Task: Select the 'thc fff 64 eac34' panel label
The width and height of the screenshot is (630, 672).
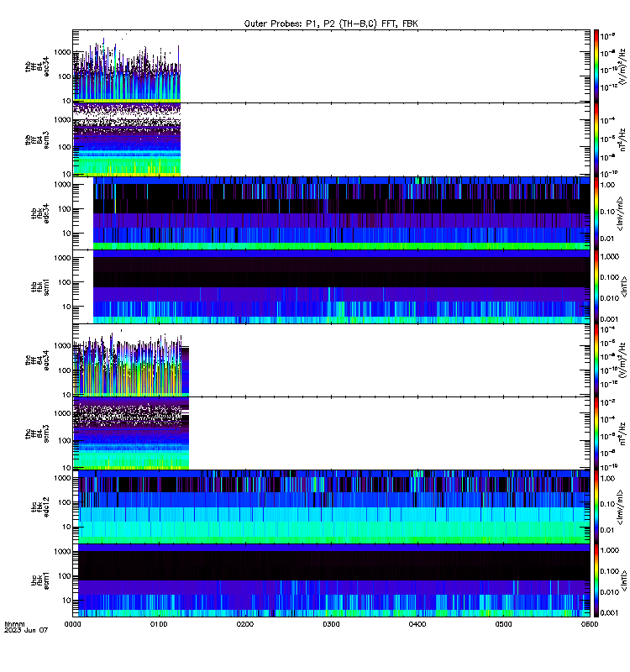Action: 37,360
